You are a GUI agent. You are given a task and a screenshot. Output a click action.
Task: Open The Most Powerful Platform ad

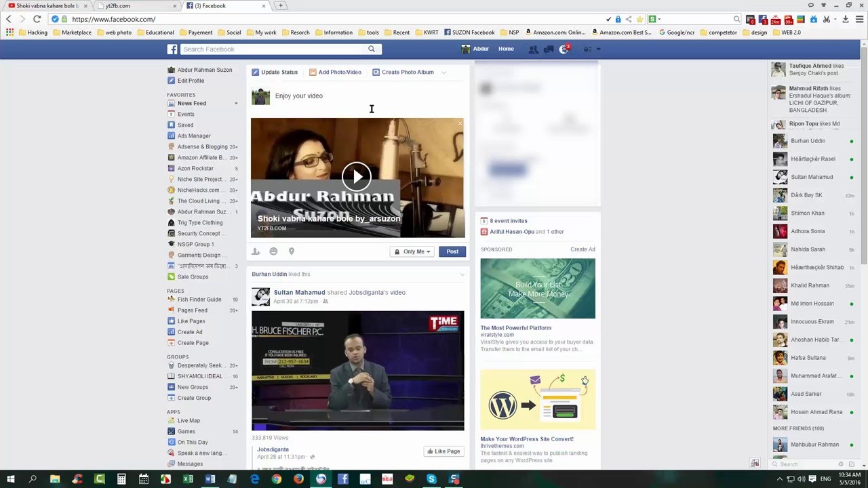(x=515, y=328)
